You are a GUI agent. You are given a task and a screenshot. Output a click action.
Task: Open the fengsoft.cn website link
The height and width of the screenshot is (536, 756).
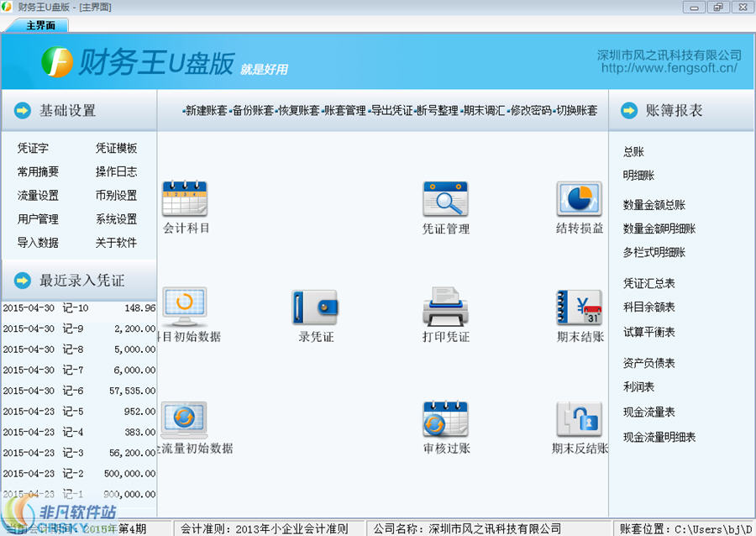pyautogui.click(x=669, y=68)
